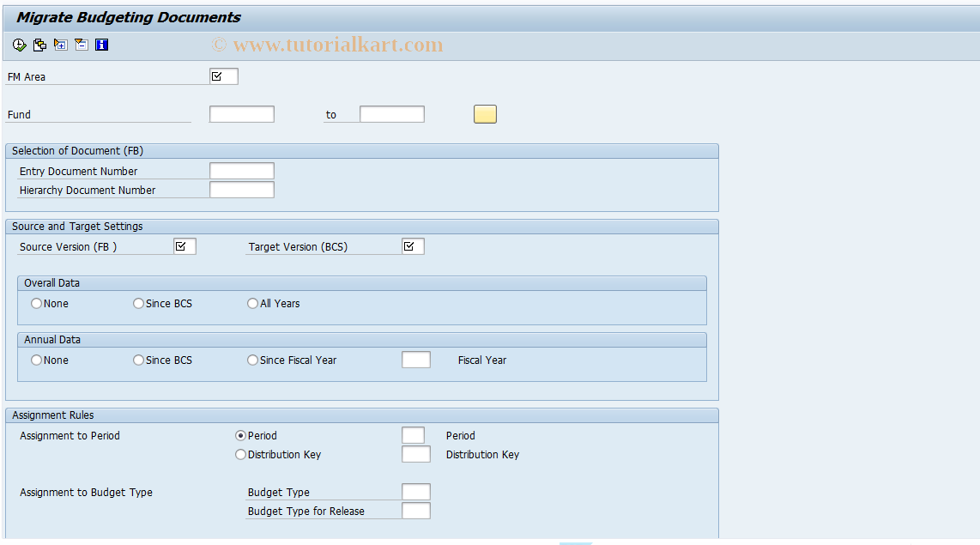The height and width of the screenshot is (545, 980).
Task: Click the 'FM Area' label
Action: [27, 77]
